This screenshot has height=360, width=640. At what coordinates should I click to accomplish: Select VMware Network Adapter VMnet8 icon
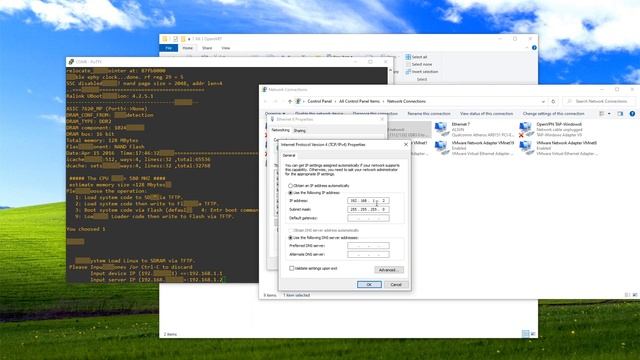point(526,147)
